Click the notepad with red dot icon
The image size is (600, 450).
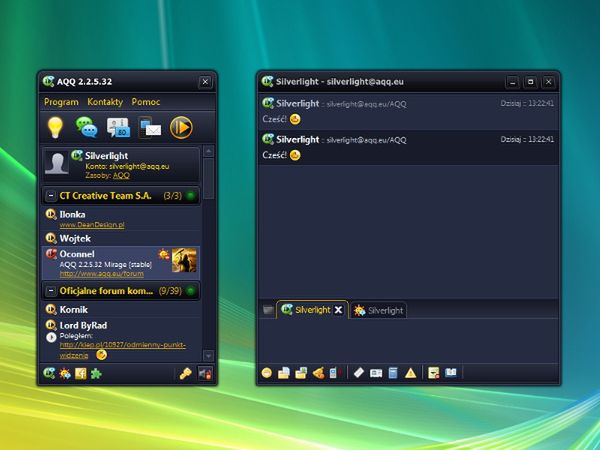click(x=434, y=373)
